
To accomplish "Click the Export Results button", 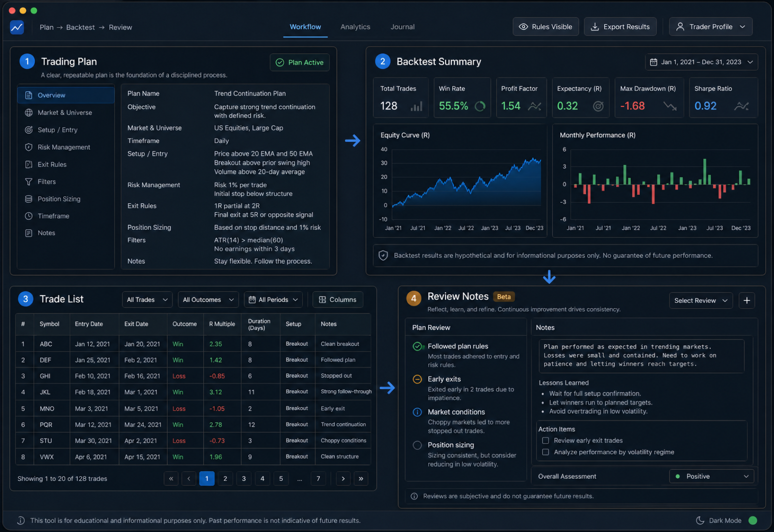I will 620,27.
